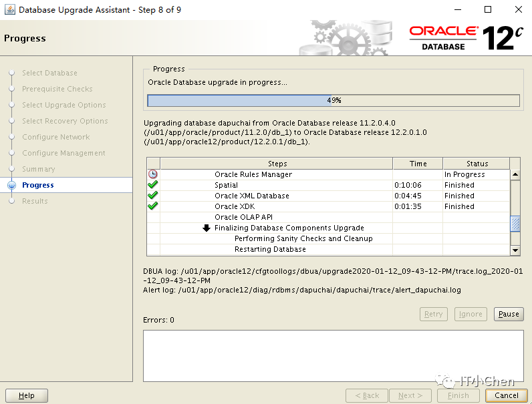The image size is (532, 404).
Task: Click the Oracle XML Database step name
Action: tap(252, 196)
